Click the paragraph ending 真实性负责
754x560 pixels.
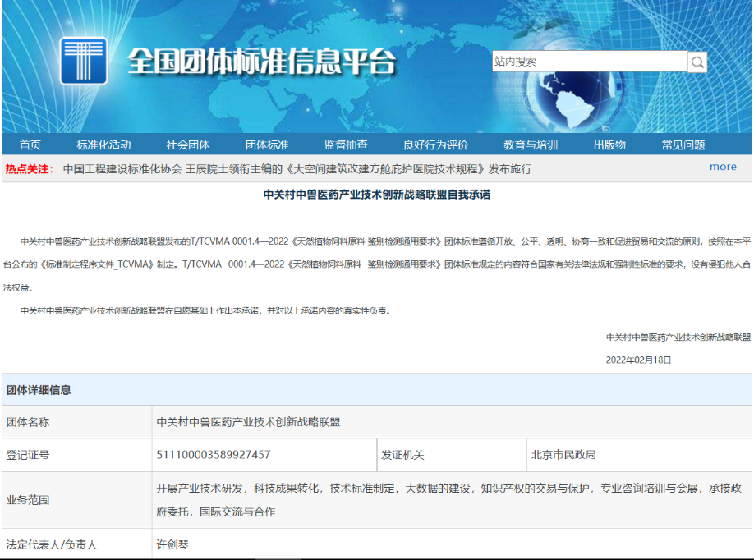pos(206,311)
